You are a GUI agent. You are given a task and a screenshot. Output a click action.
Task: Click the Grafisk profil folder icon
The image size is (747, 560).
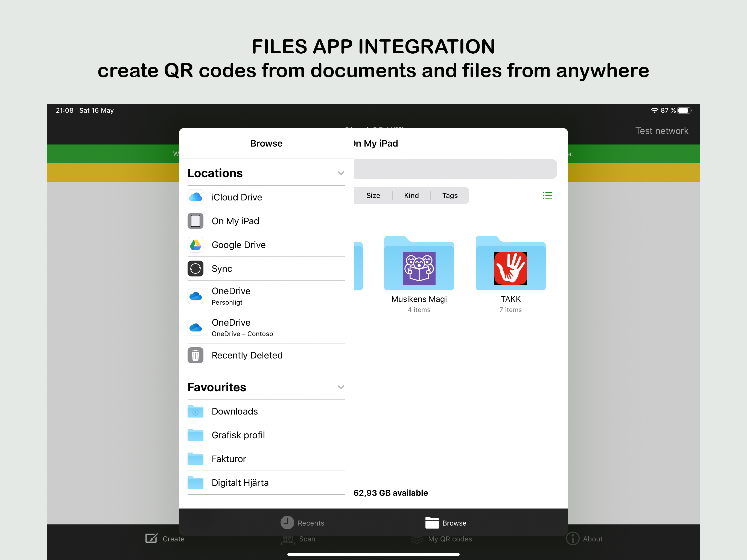[195, 435]
